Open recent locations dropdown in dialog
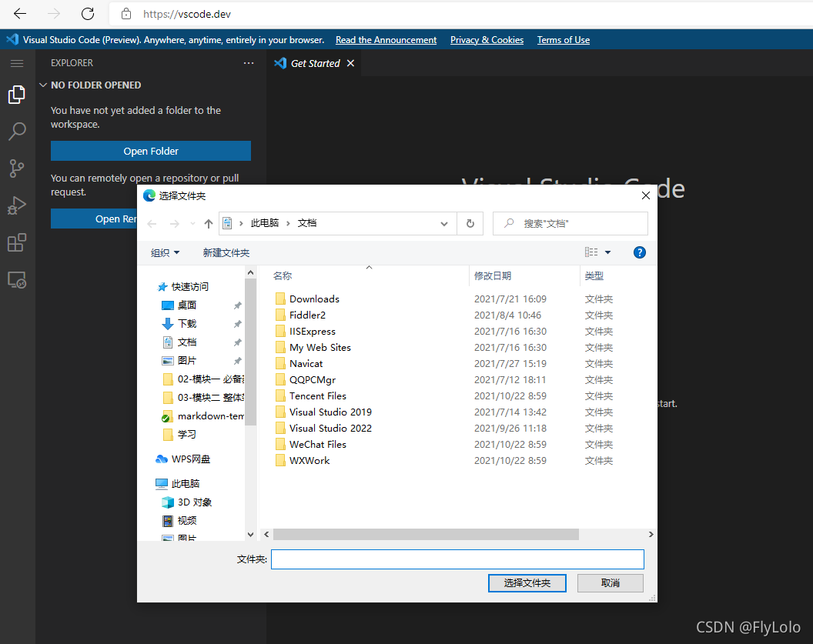This screenshot has width=813, height=644. click(x=193, y=223)
